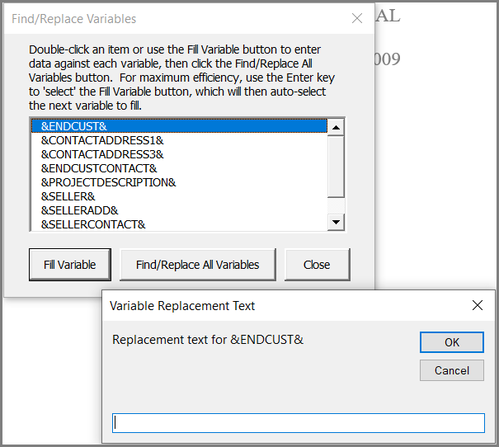Click the Close button
499x447 pixels.
[317, 265]
